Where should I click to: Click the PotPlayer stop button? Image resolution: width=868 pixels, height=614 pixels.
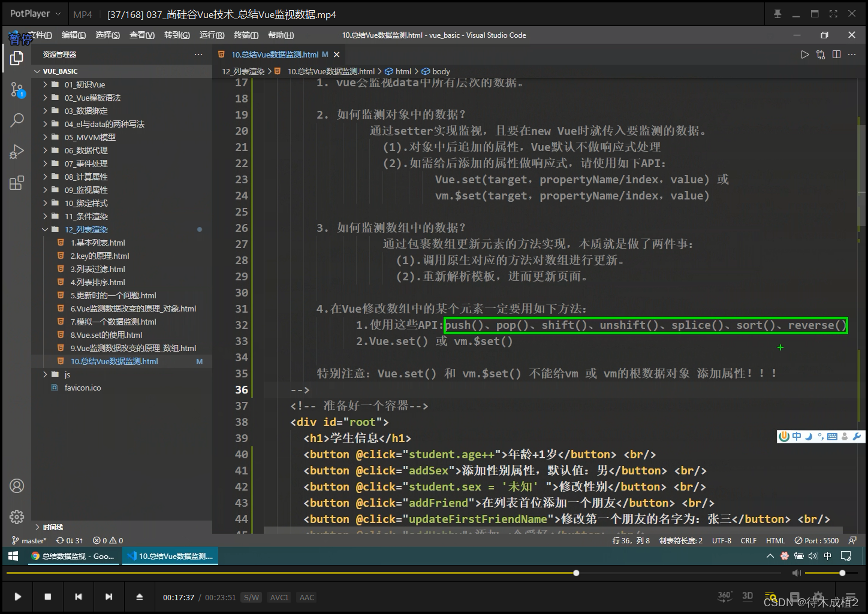click(x=48, y=597)
